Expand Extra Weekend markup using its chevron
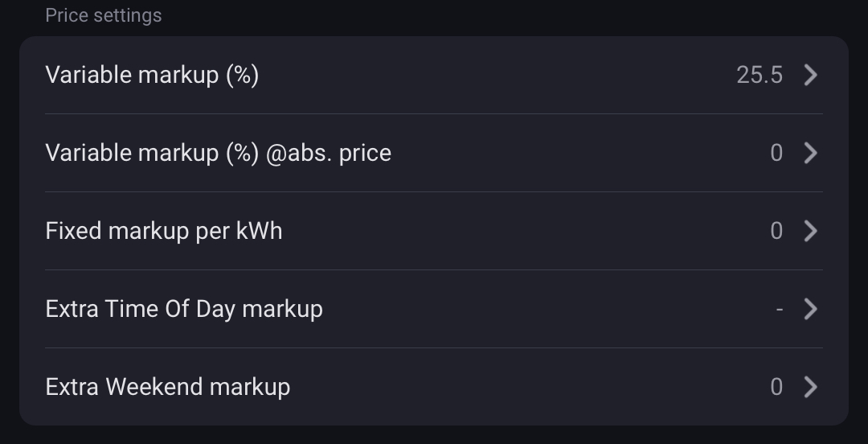The width and height of the screenshot is (868, 444). pyautogui.click(x=810, y=387)
